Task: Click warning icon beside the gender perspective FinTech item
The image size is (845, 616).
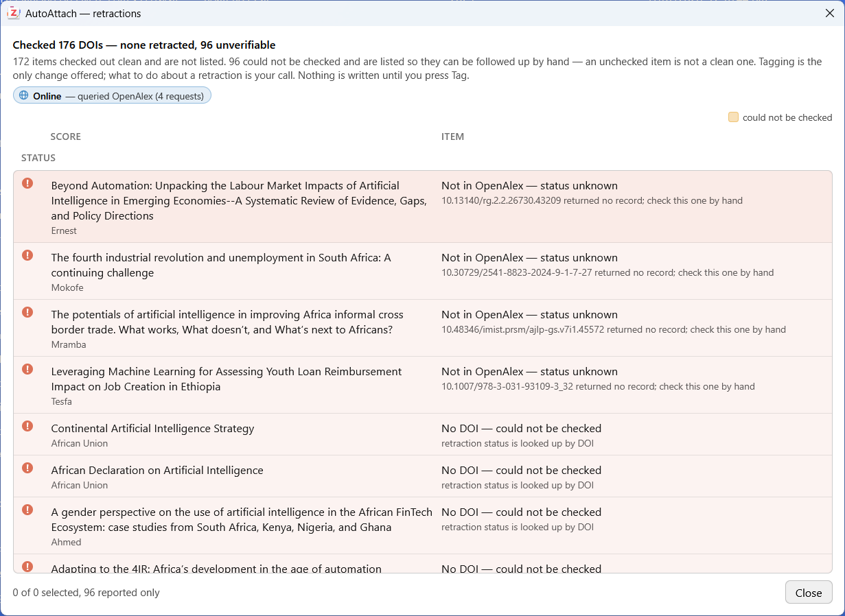Action: pyautogui.click(x=27, y=510)
